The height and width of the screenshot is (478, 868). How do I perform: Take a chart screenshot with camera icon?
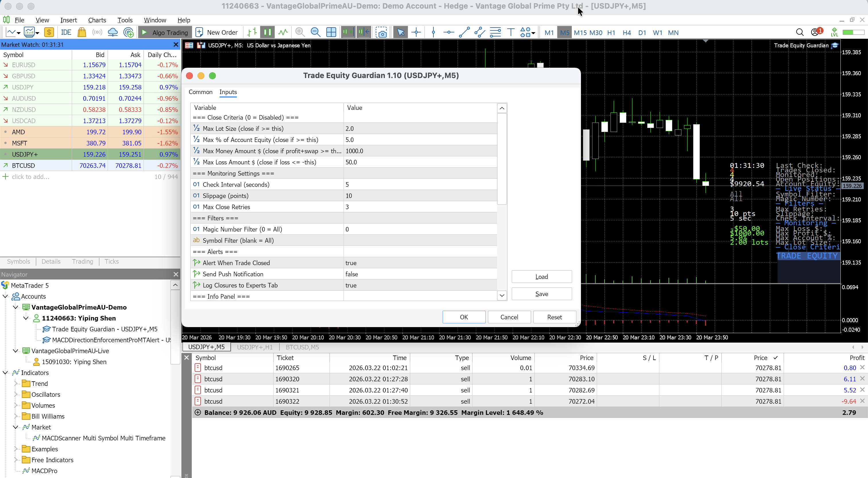click(x=381, y=32)
